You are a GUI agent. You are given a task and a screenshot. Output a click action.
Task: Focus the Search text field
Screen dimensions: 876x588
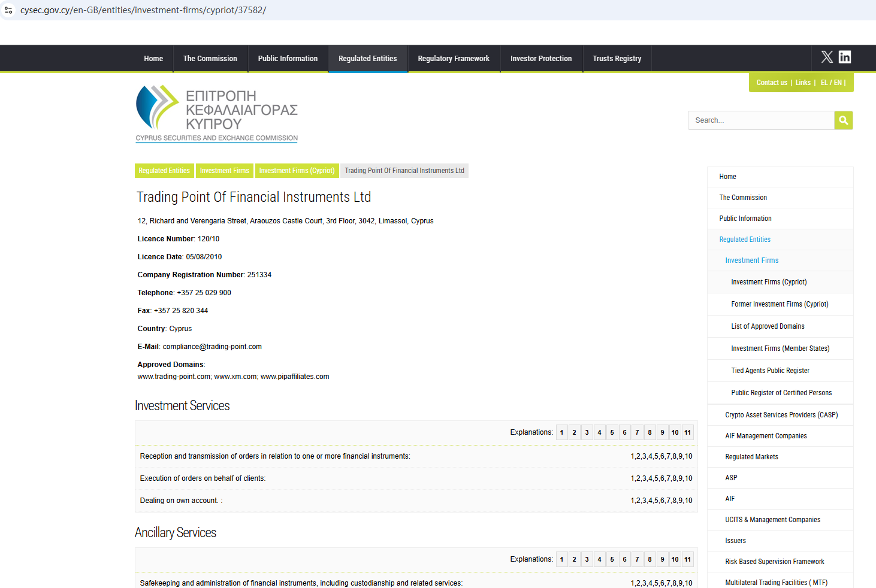(761, 120)
